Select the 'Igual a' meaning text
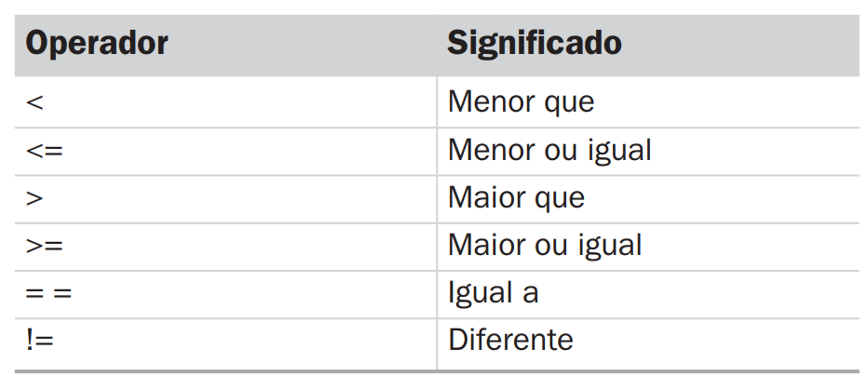The height and width of the screenshot is (389, 868). pyautogui.click(x=494, y=294)
